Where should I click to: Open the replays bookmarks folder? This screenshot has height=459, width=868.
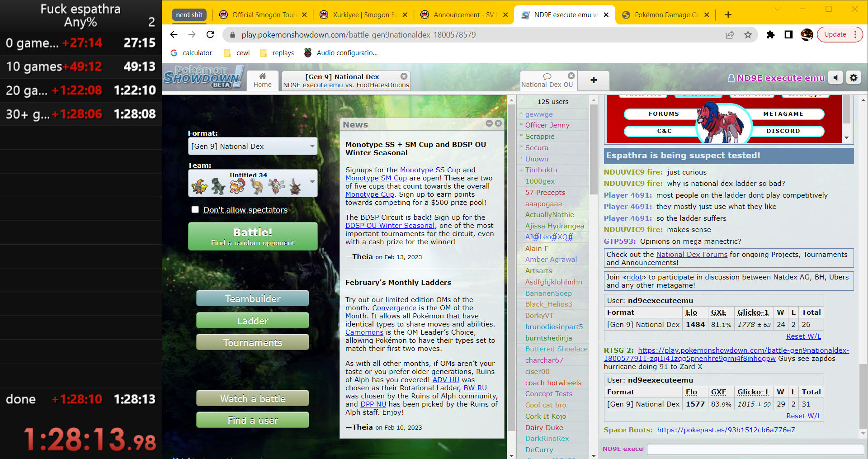point(277,53)
